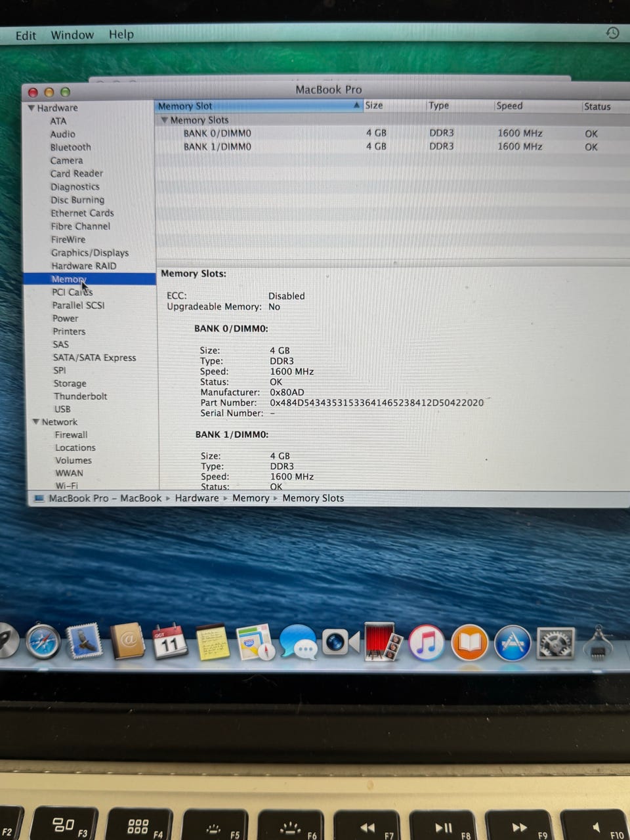The image size is (630, 840).
Task: Open the Calendar dock icon
Action: (x=170, y=642)
